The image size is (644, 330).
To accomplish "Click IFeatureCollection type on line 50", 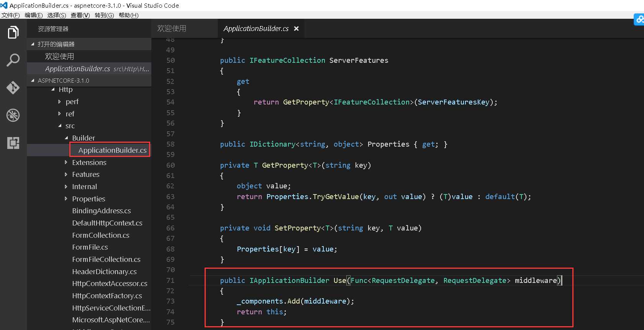I will (x=287, y=60).
